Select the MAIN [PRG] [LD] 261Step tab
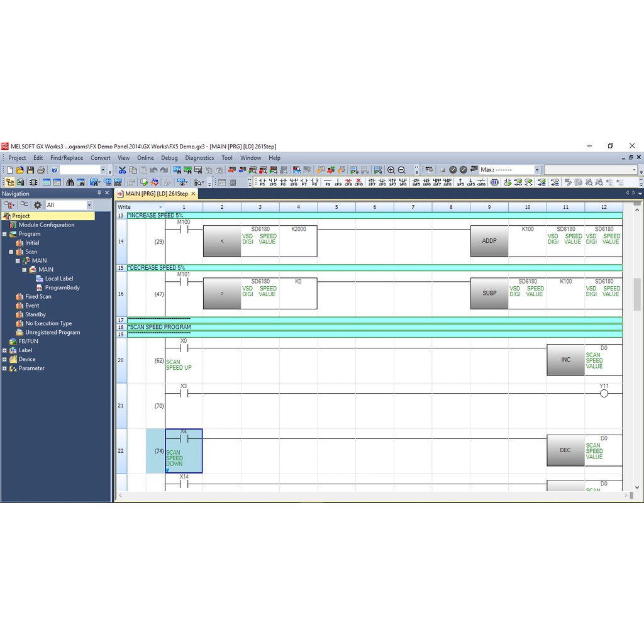Screen dimensions: 644x644 coord(157,194)
